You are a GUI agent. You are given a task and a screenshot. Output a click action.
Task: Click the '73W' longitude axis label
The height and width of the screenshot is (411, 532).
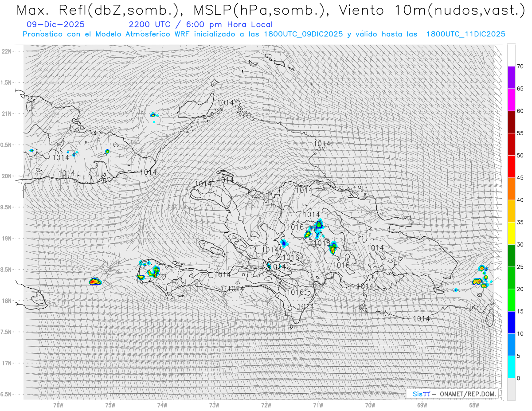(214, 405)
